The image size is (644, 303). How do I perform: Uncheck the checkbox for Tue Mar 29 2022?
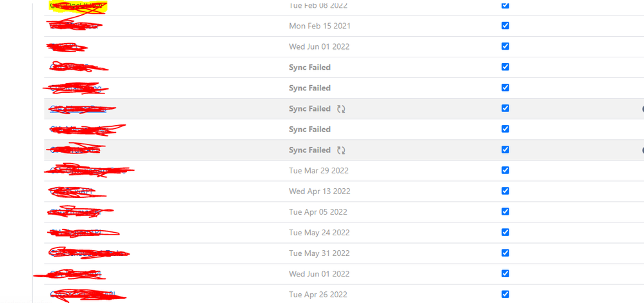505,170
